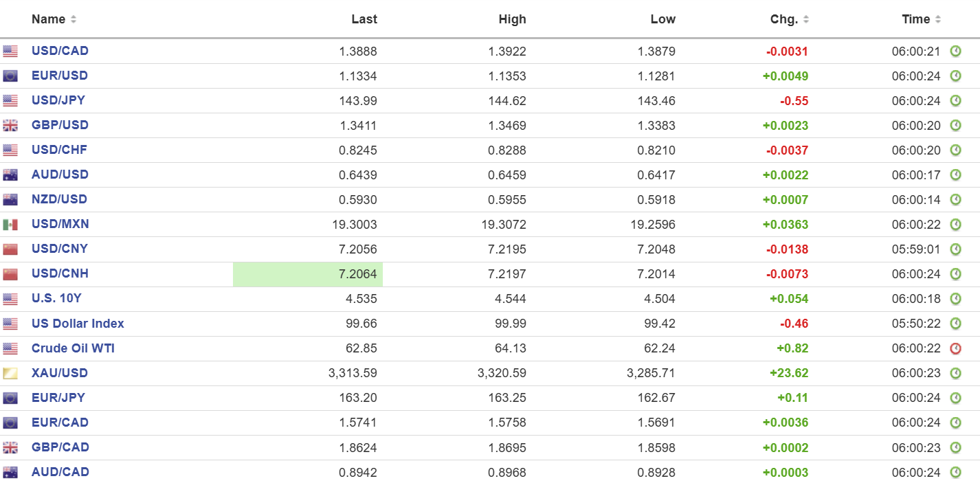Click the highlighted USD/CNH last price cell
Viewport: 980px width, 483px height.
pos(308,274)
